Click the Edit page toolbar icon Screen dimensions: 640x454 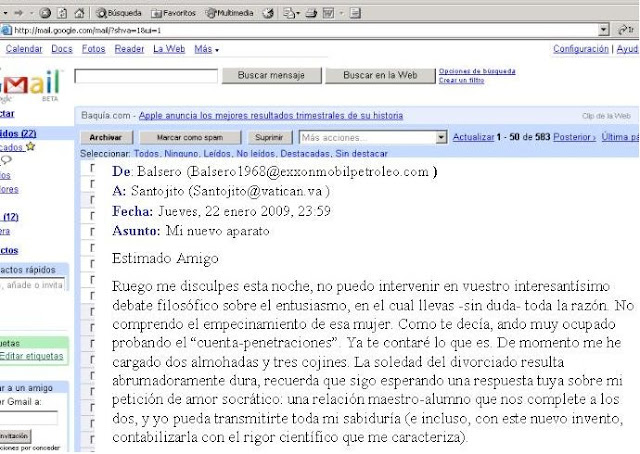coord(328,13)
